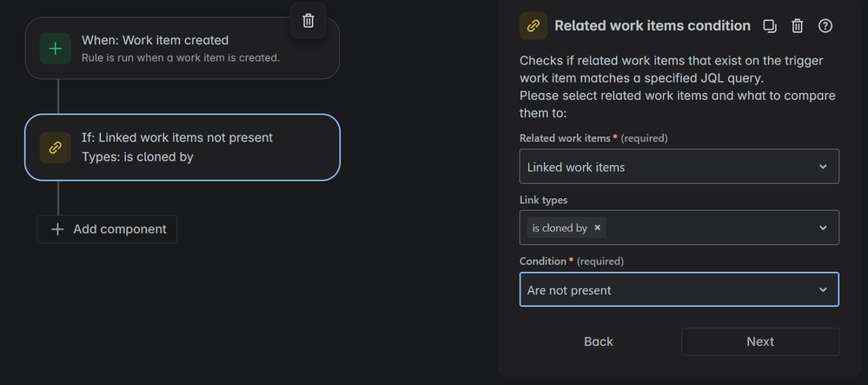Delete condition via trash icon in panel header

tap(797, 26)
